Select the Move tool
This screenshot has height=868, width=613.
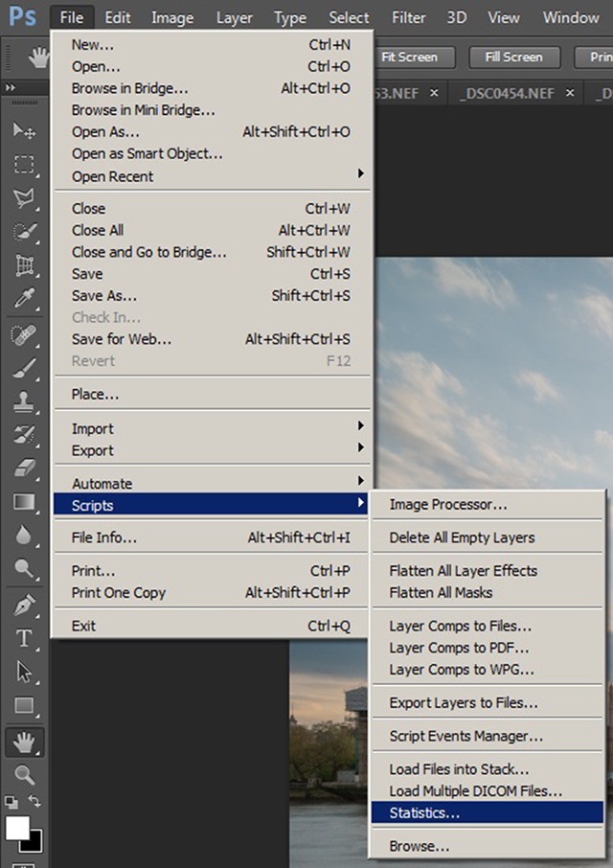[24, 130]
